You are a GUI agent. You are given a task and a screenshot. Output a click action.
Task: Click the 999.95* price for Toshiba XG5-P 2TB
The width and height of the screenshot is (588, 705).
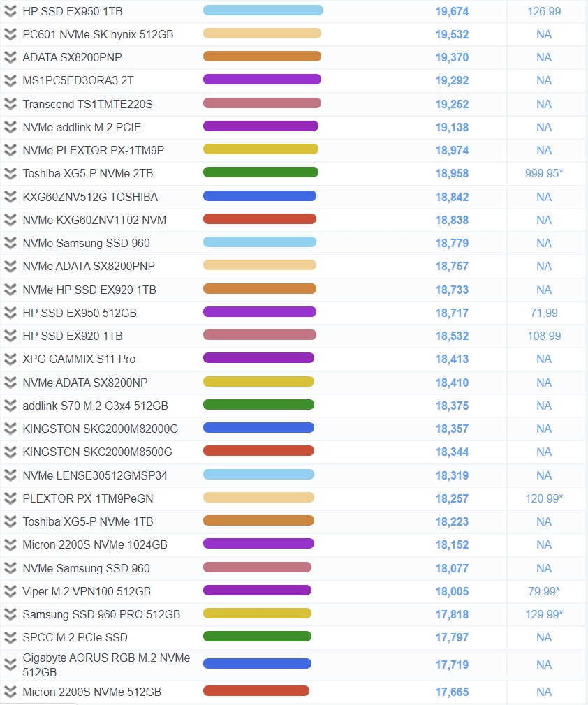pos(544,173)
